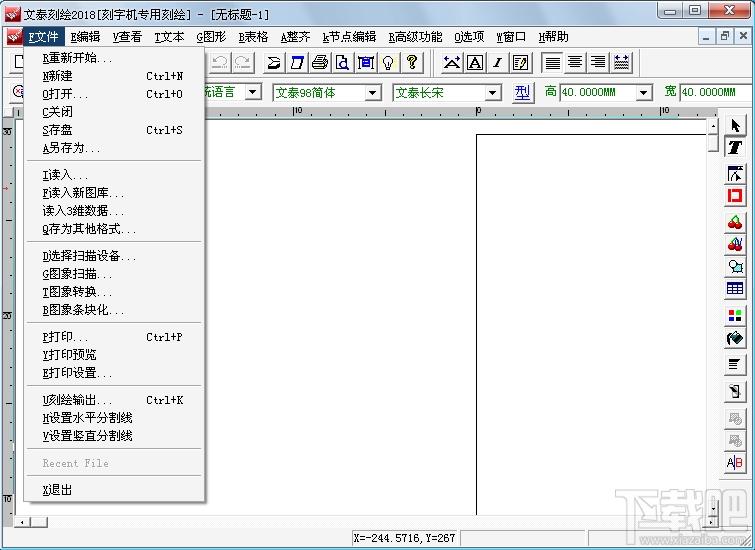Expand the 文泰98简体 font dropdown
The image size is (755, 550).
pyautogui.click(x=373, y=92)
